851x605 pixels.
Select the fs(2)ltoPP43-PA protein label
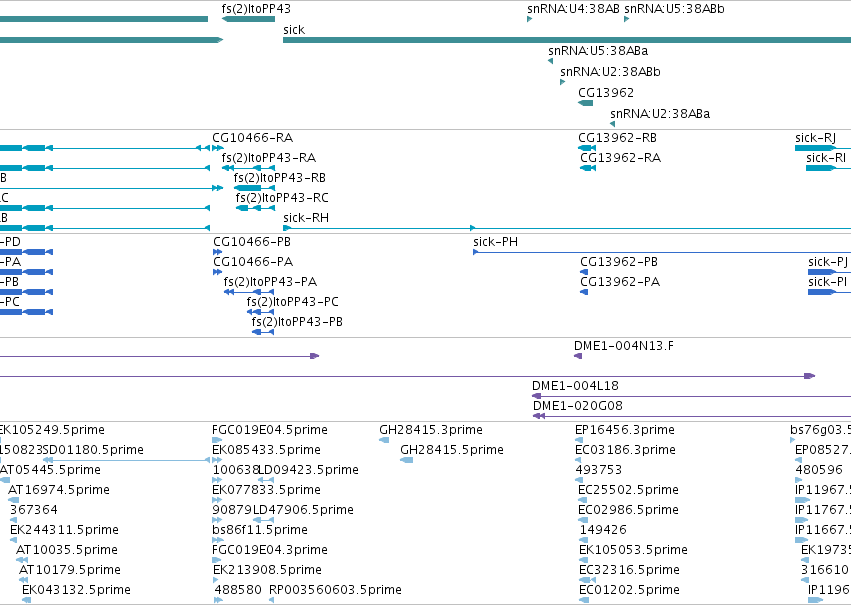tap(270, 282)
